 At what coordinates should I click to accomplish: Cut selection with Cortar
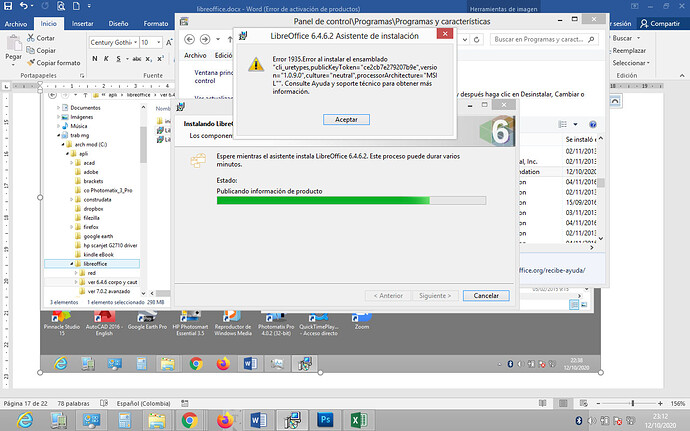40,38
